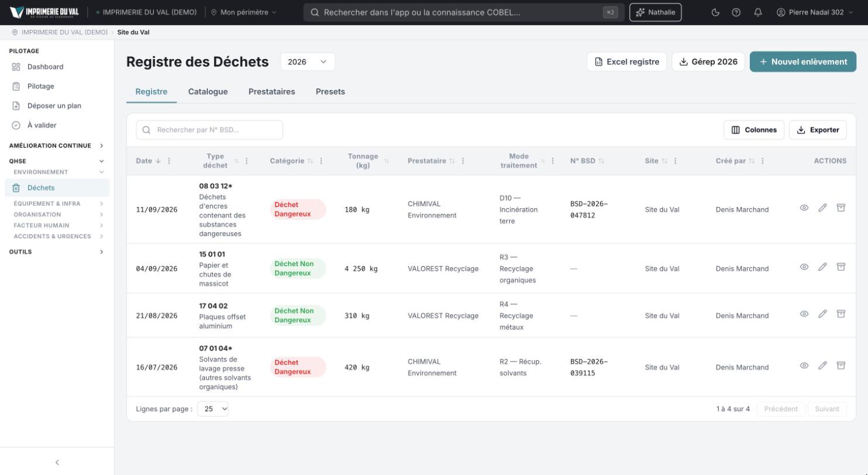Sort the Tonnage (kg) column
The image size is (868, 475).
point(386,161)
